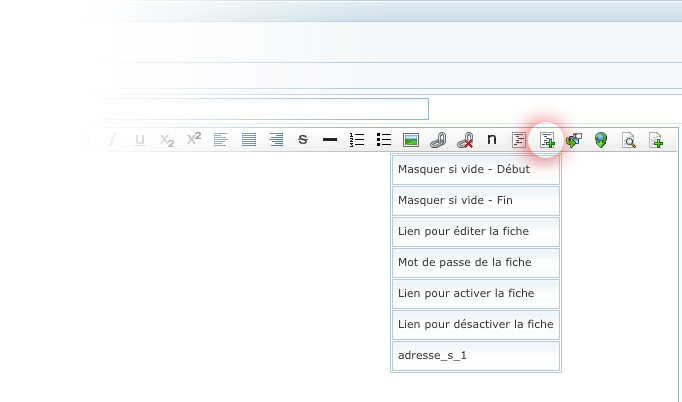Insert a hyperlink with chain icon
682x402 pixels.
(437, 140)
